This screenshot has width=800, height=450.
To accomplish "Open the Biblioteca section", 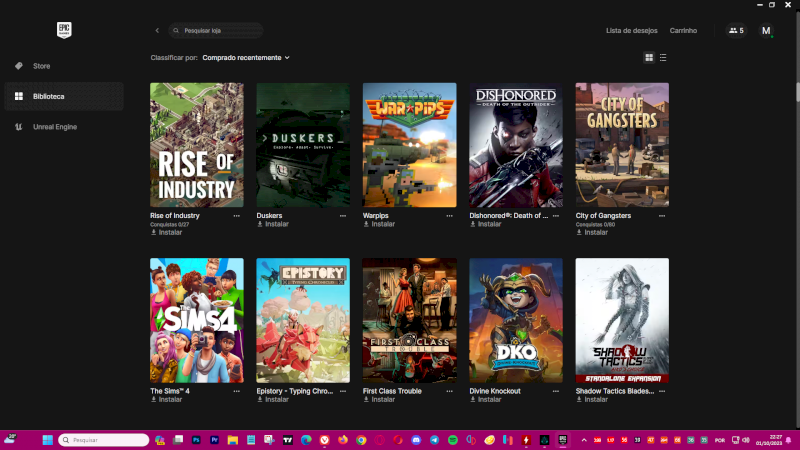I will (64, 96).
